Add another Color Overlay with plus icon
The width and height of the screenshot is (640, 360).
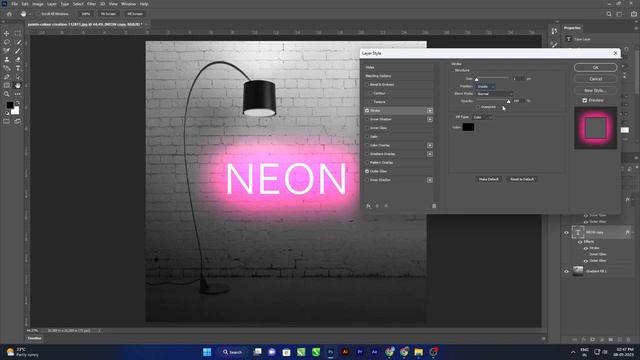[430, 145]
